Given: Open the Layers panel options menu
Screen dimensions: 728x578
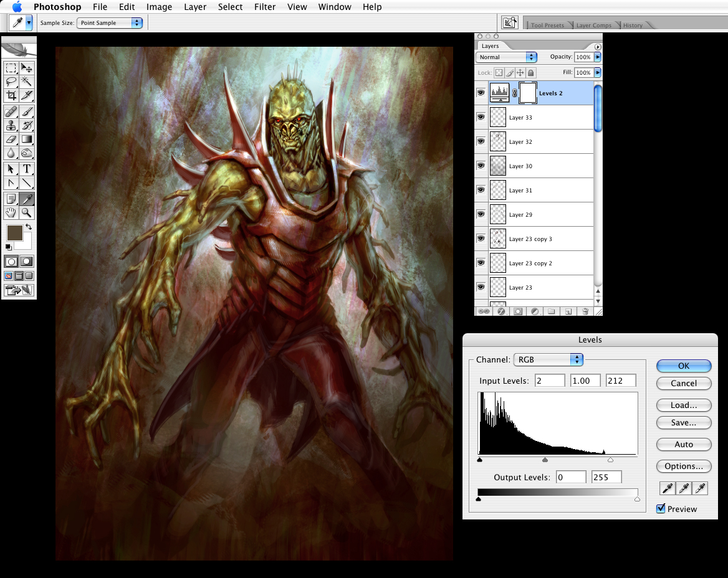Looking at the screenshot, I should pyautogui.click(x=598, y=46).
